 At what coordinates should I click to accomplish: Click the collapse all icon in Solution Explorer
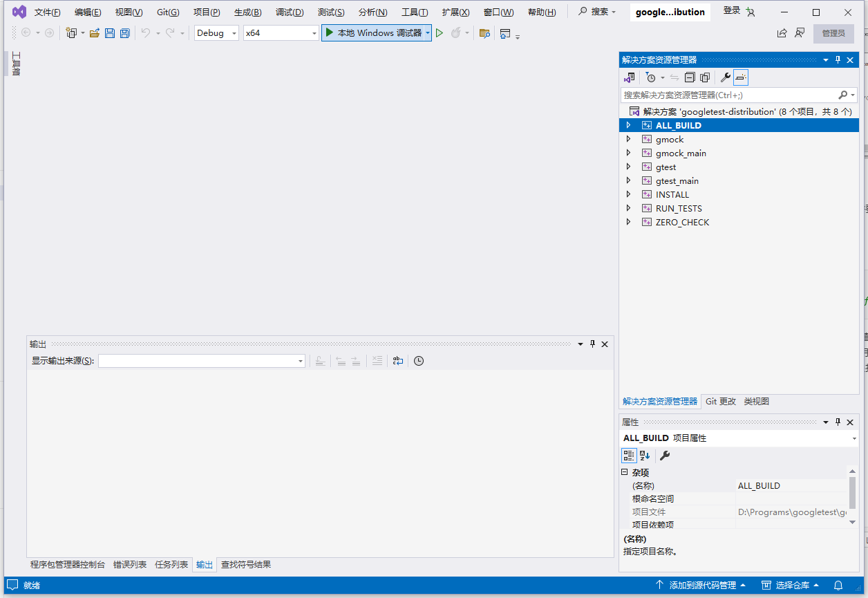[x=690, y=77]
